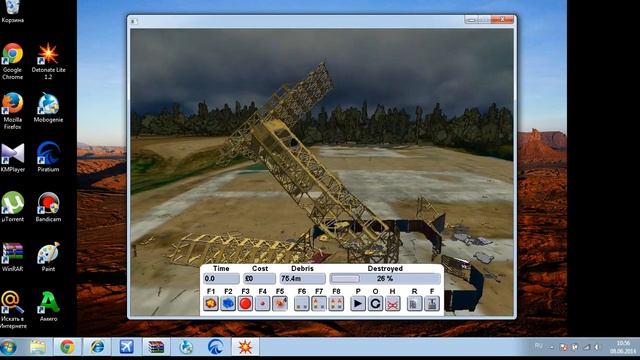
Task: Click the RU language indicator
Action: pos(538,346)
